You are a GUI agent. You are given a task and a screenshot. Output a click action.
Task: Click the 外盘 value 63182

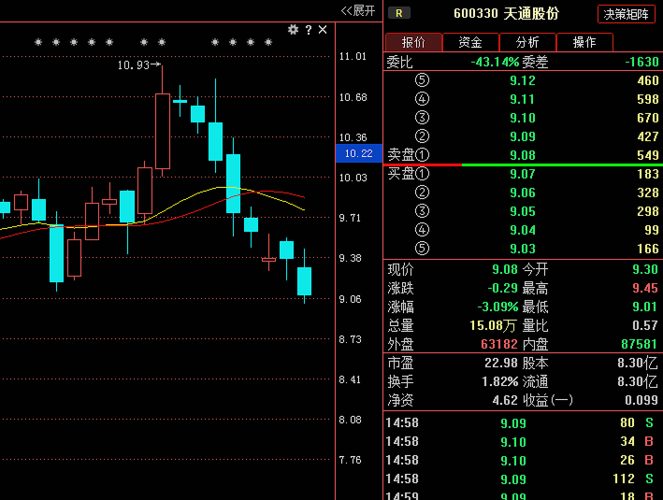[499, 344]
